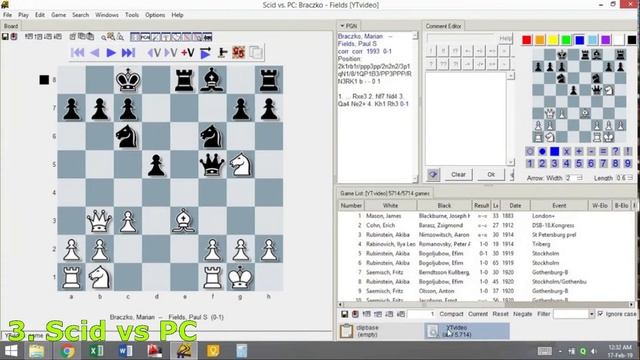Pick the orange color swatch
640x360 pixels.
[540, 40]
